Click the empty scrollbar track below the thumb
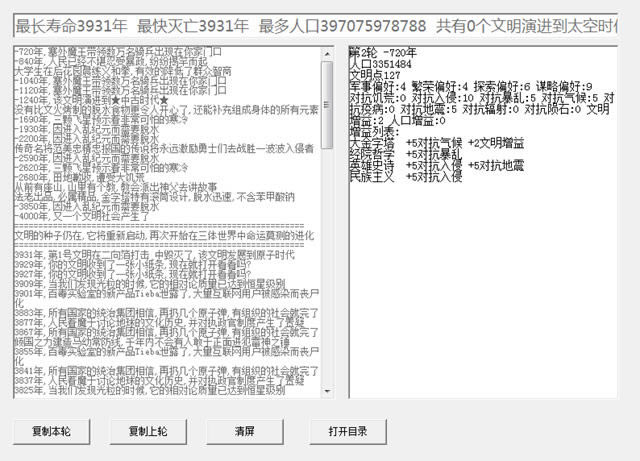 click(327, 260)
